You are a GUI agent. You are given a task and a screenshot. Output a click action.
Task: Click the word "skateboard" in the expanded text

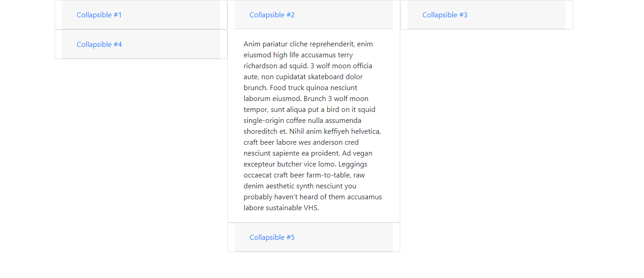(325, 77)
